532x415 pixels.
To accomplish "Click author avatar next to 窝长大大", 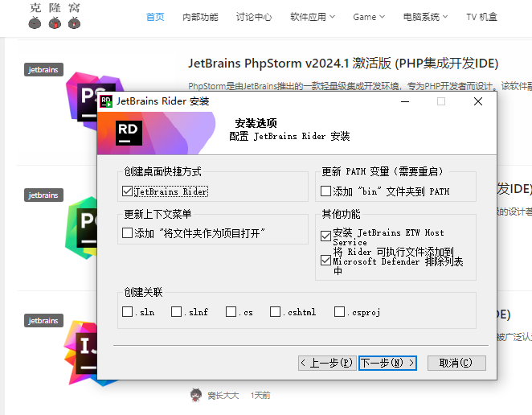I will 196,396.
